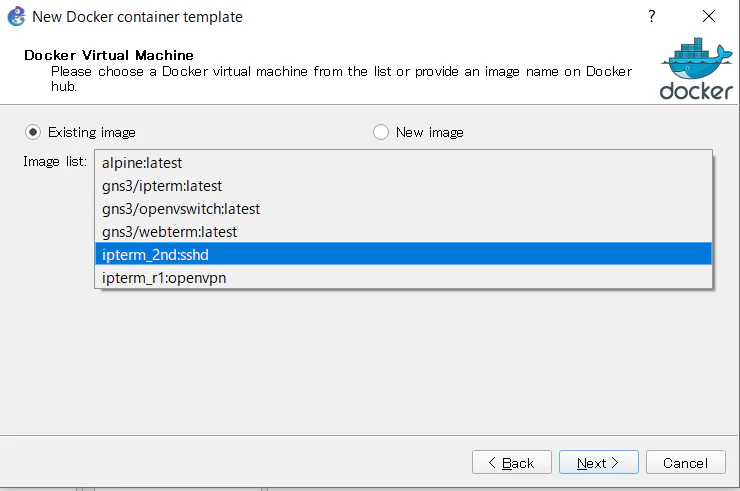740x491 pixels.
Task: Click the GNS3 chameleon title bar icon
Action: [17, 17]
